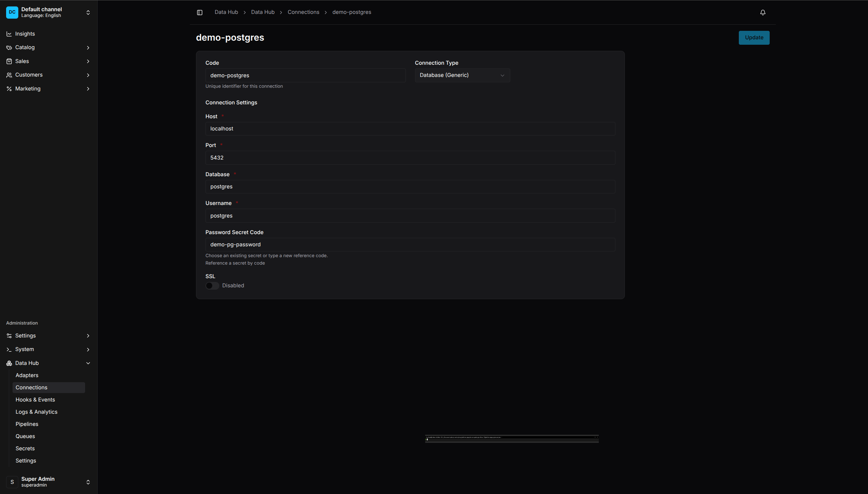Collapse the Data Hub submenu chevron

coord(88,363)
